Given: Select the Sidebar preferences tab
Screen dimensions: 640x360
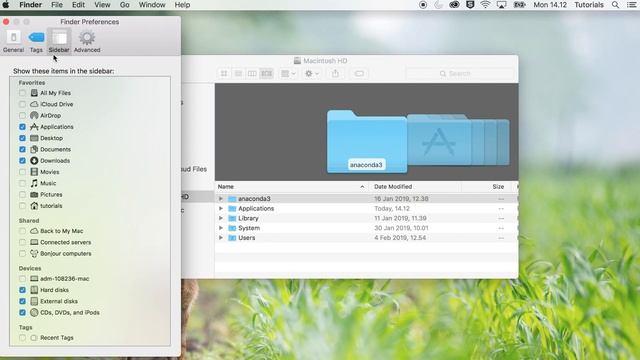Looking at the screenshot, I should coord(59,41).
